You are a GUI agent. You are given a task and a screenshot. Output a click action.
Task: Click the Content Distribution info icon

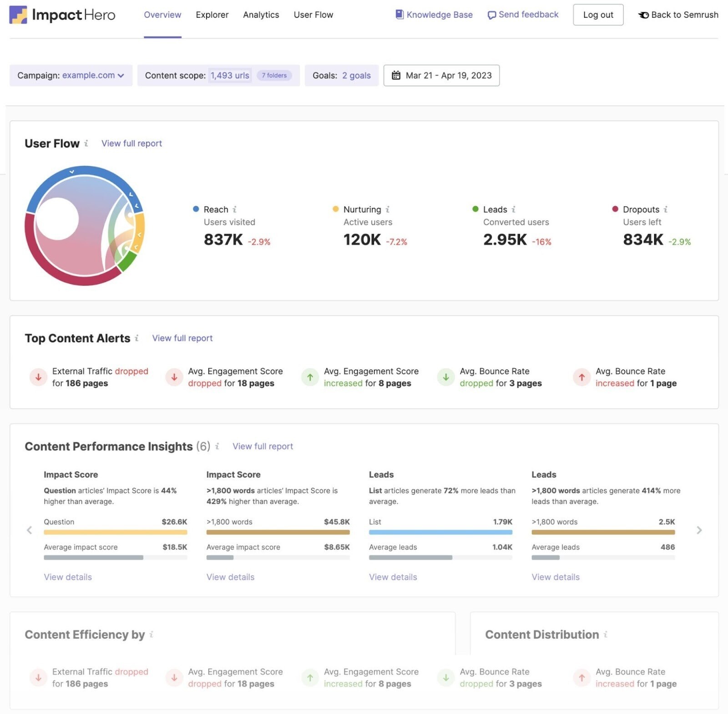[x=605, y=635]
